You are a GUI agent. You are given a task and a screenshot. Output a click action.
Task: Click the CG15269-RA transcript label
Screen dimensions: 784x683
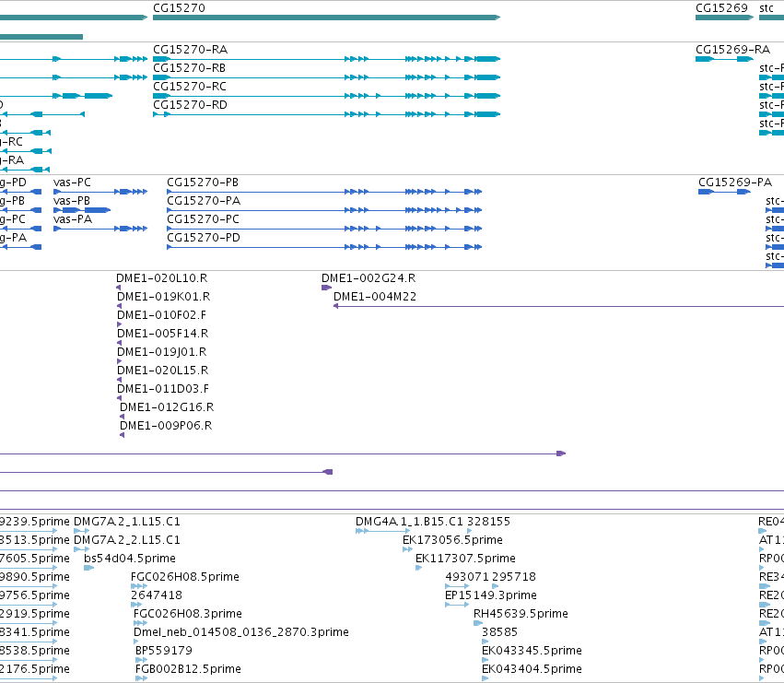[732, 50]
